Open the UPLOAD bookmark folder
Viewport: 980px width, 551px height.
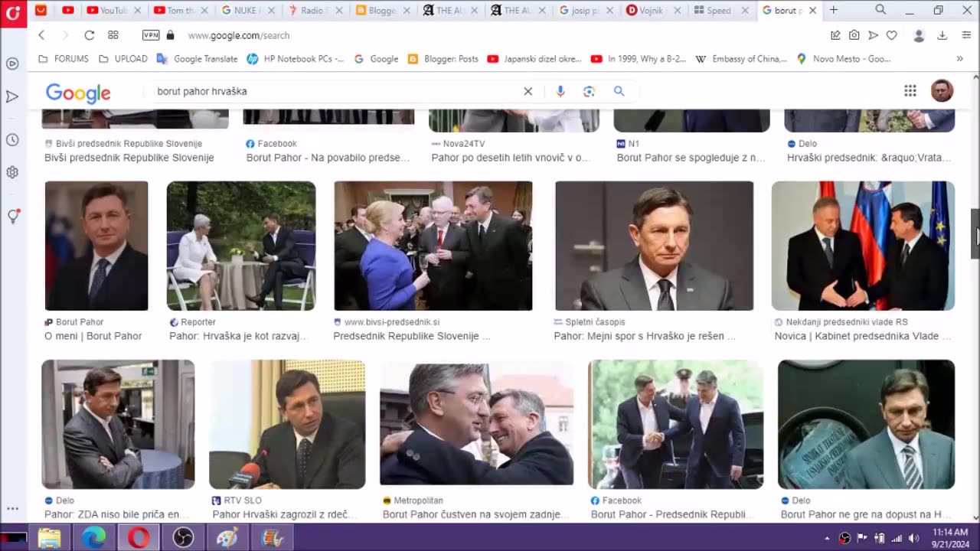122,59
